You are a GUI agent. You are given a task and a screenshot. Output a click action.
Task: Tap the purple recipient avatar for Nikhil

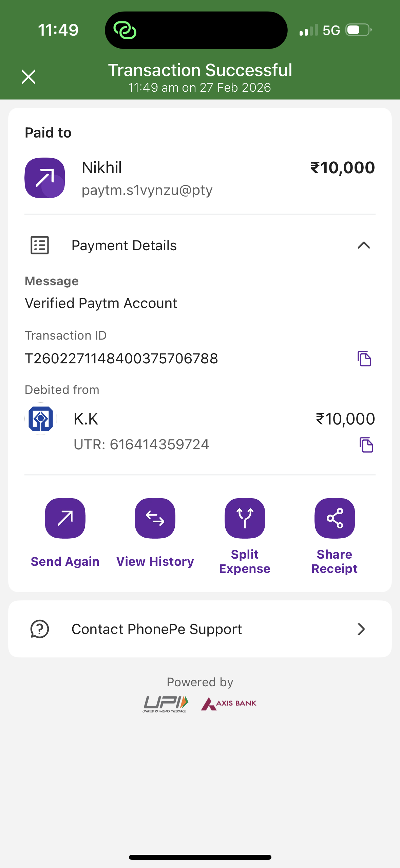[45, 178]
